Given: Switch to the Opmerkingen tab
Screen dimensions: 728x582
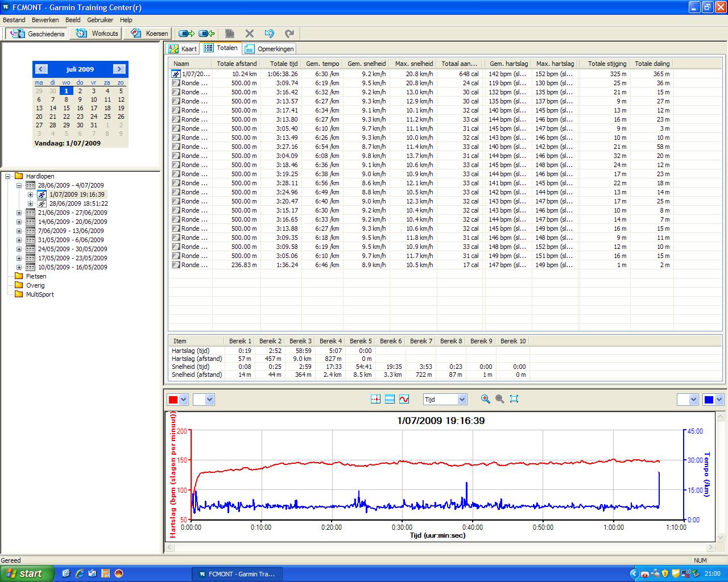Looking at the screenshot, I should click(x=270, y=49).
